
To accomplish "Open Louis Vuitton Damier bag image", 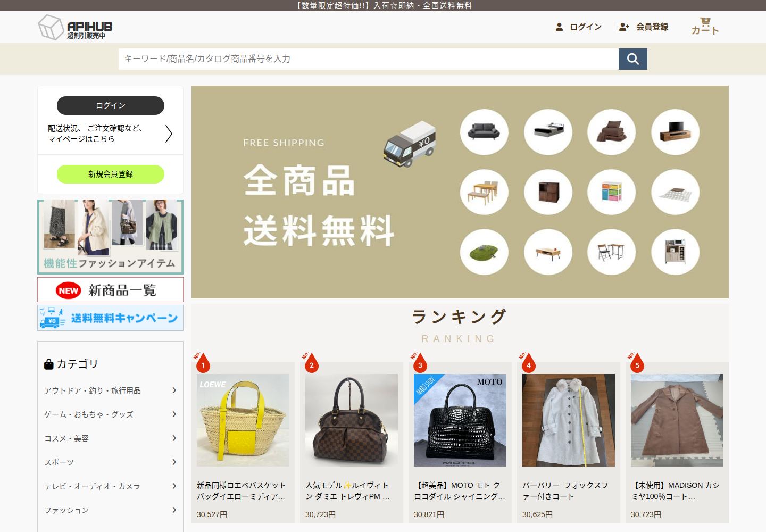I will (352, 420).
